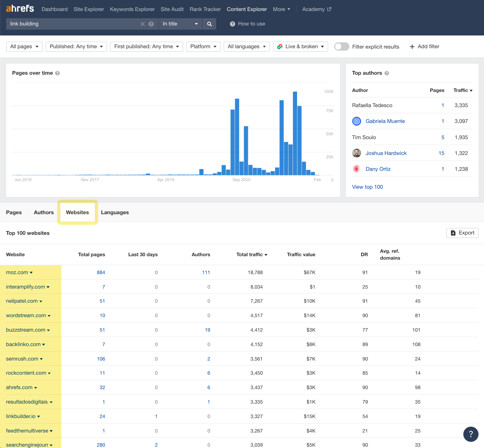Open Joshua Hardwick author link
This screenshot has width=484, height=448.
[x=386, y=153]
